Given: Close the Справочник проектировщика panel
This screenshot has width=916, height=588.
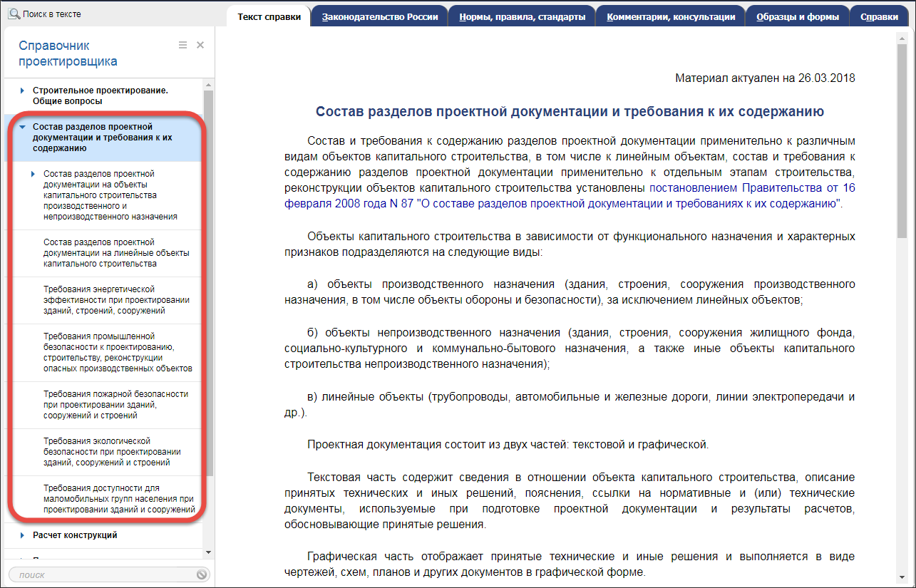Looking at the screenshot, I should click(200, 45).
